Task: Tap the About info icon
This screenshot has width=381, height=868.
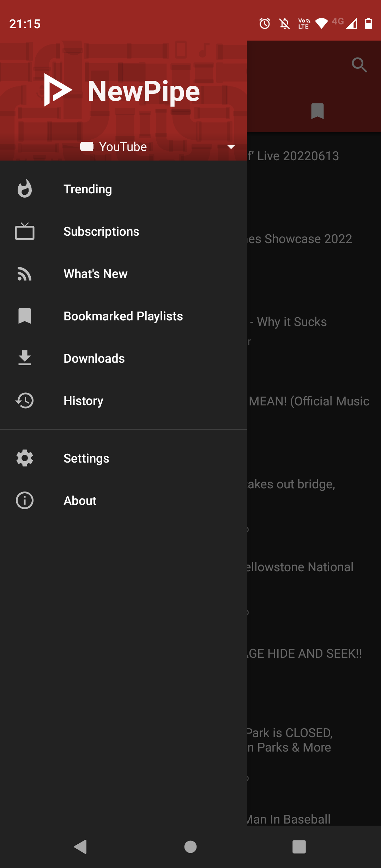Action: click(25, 500)
